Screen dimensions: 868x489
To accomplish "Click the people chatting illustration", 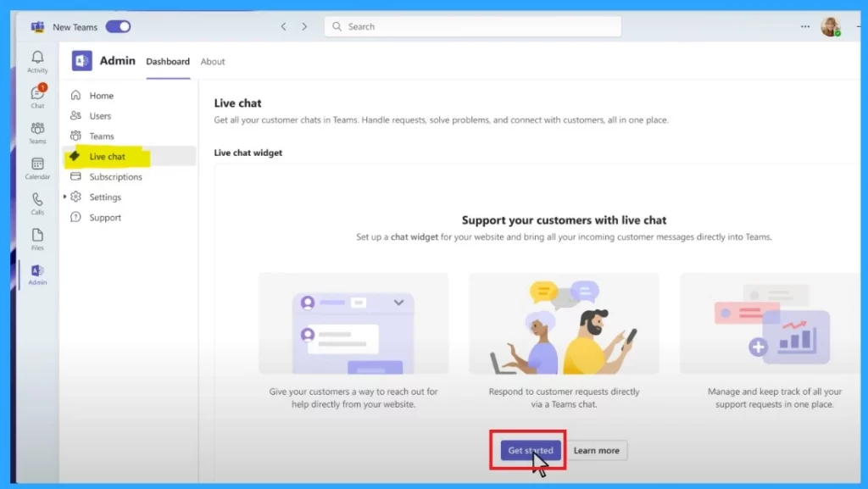I will point(564,324).
